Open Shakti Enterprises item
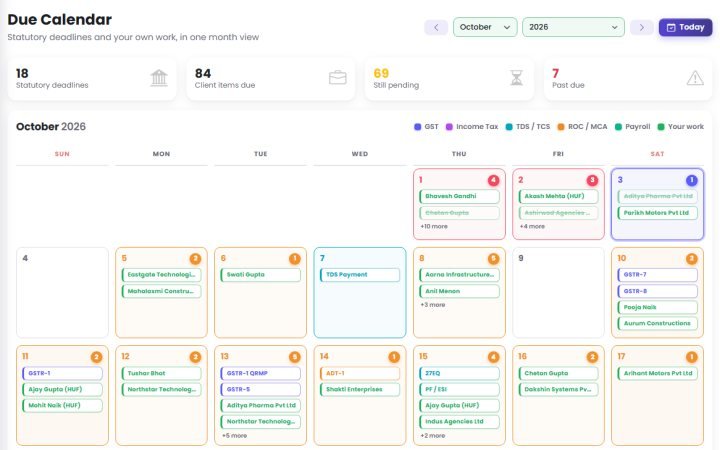720x450 pixels. point(360,389)
